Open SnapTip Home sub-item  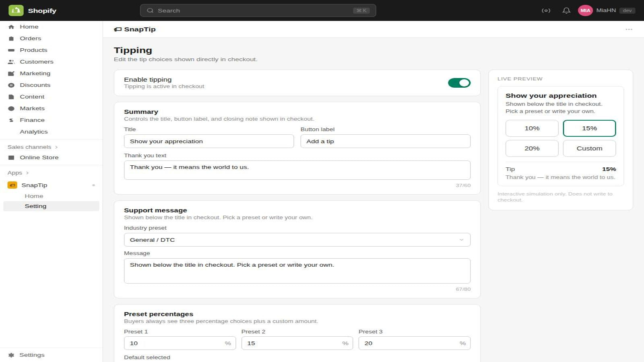click(34, 196)
